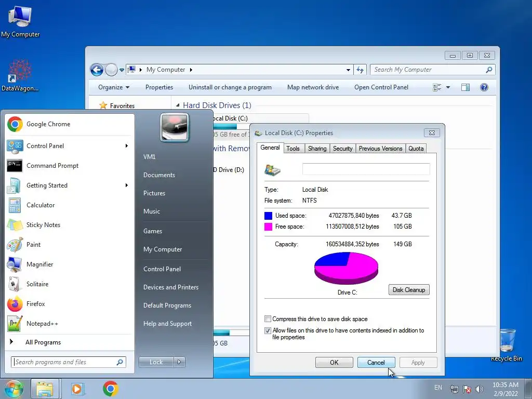Click Map network drive in toolbar

pyautogui.click(x=313, y=87)
